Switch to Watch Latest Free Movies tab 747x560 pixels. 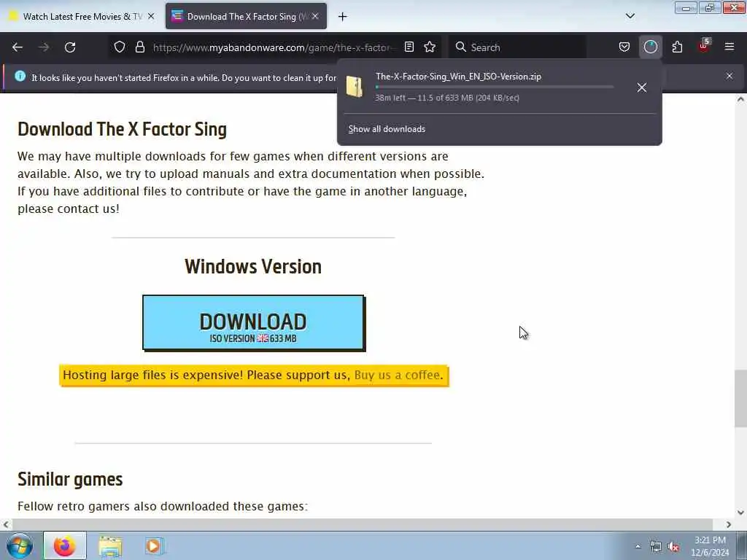81,16
